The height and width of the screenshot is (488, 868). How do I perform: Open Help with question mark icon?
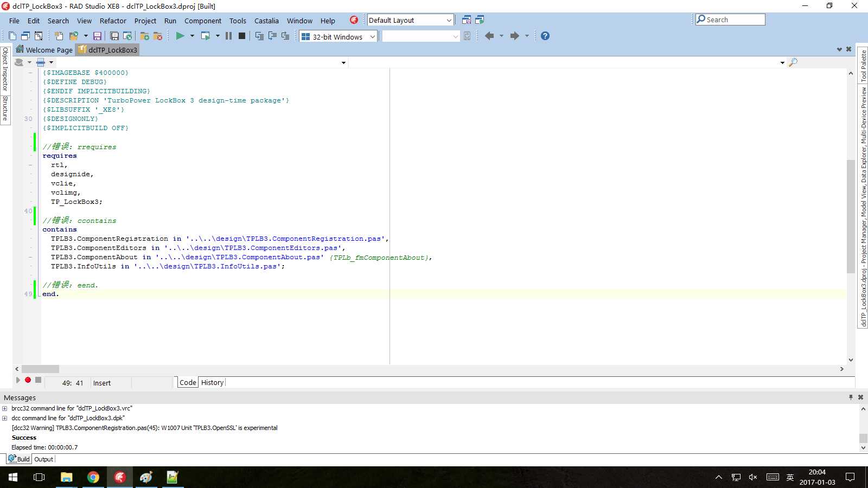tap(545, 36)
